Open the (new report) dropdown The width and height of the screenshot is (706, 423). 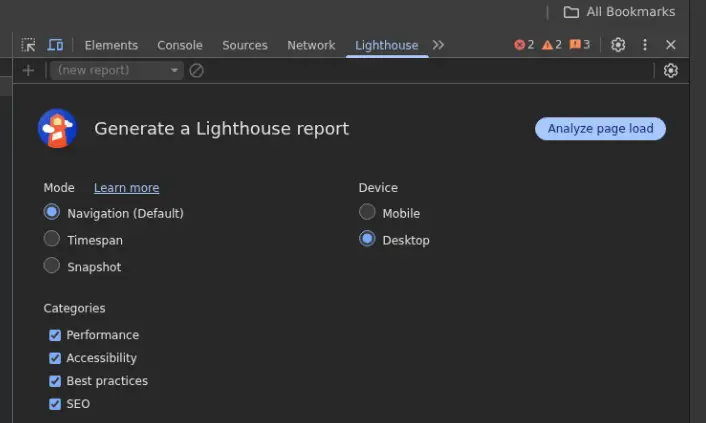tap(117, 70)
